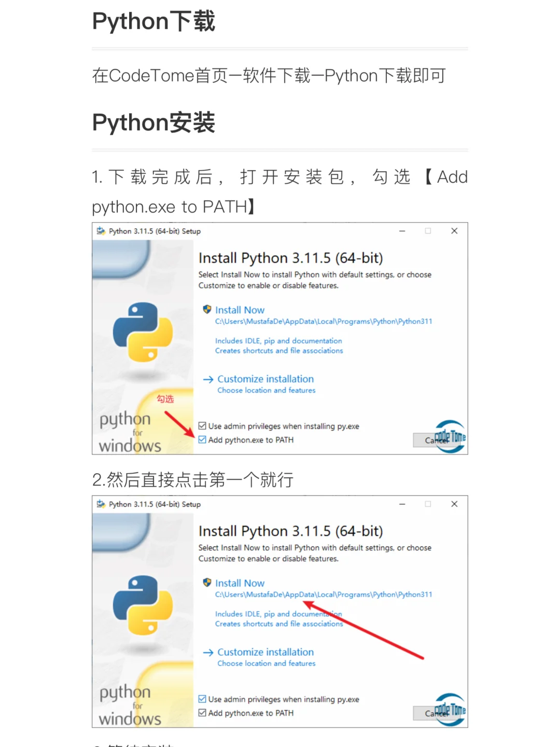Click the "2.然后直接点击第一个就行" step text
Screen dimensions: 560x747
[x=193, y=480]
